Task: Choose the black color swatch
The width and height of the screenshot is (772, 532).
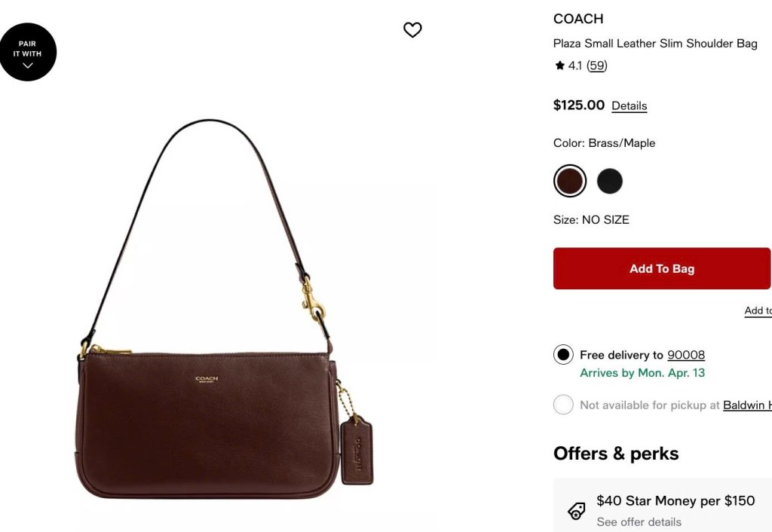Action: (609, 181)
